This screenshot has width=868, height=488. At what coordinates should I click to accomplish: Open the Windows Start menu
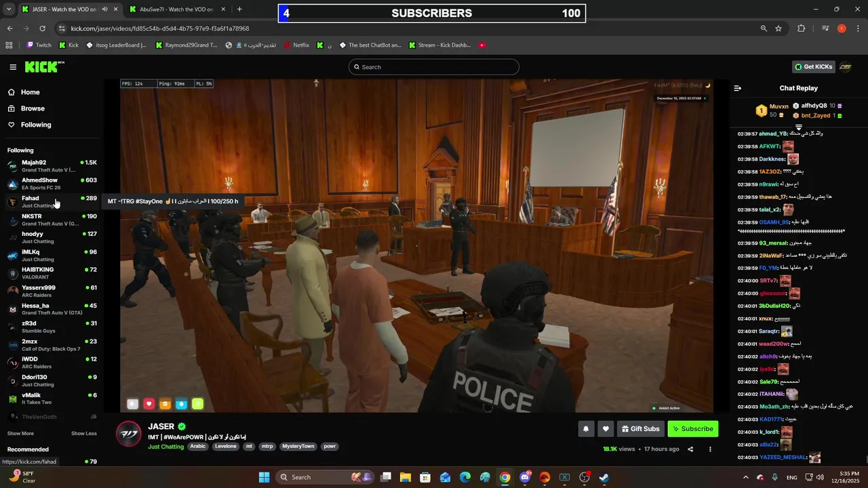[264, 477]
